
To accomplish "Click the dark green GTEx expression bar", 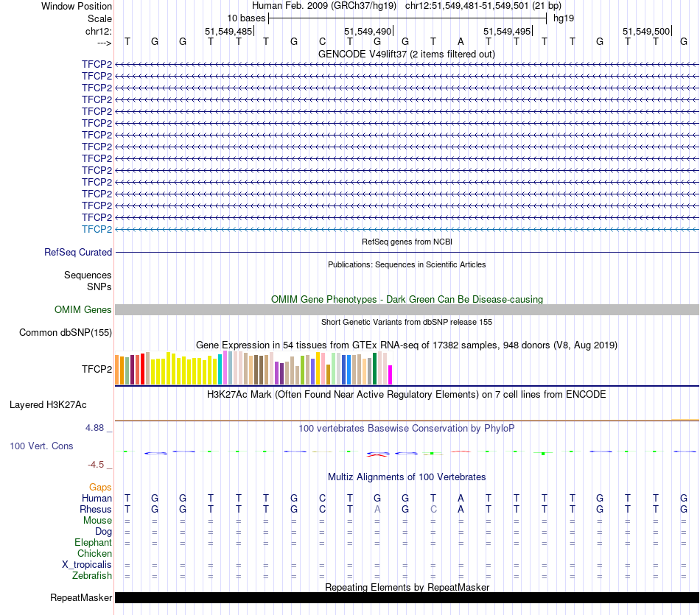I will click(x=375, y=369).
